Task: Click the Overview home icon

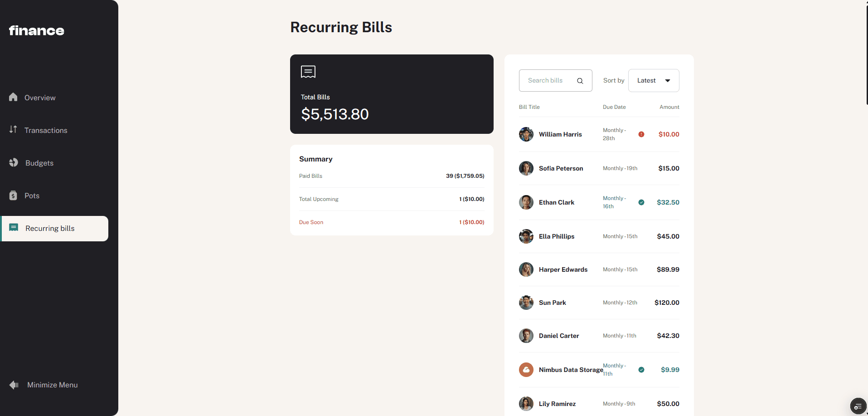Action: [13, 97]
